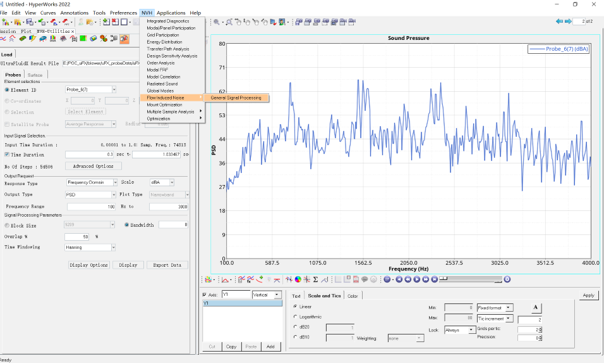Click the Overlap percent input field
The width and height of the screenshot is (604, 363).
(77, 237)
